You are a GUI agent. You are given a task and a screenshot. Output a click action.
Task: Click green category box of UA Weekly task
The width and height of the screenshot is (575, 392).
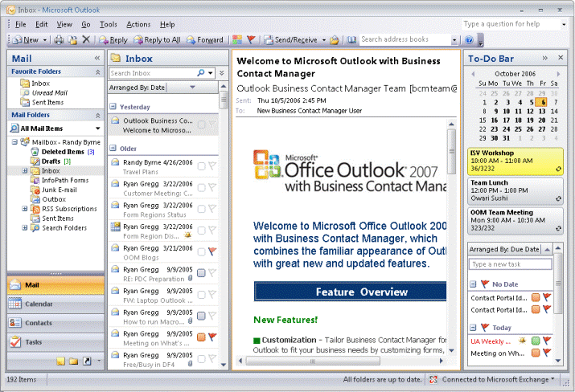click(536, 341)
